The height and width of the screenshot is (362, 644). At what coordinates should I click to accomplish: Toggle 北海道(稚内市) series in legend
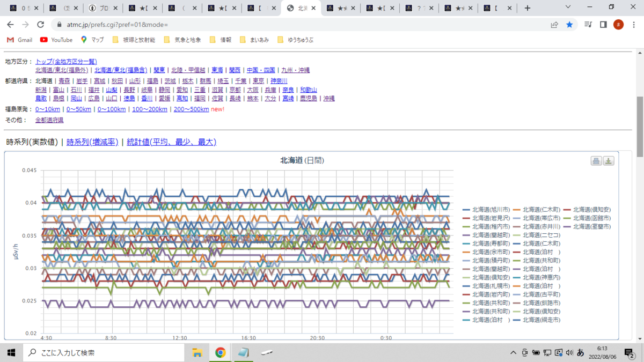tap(486, 226)
